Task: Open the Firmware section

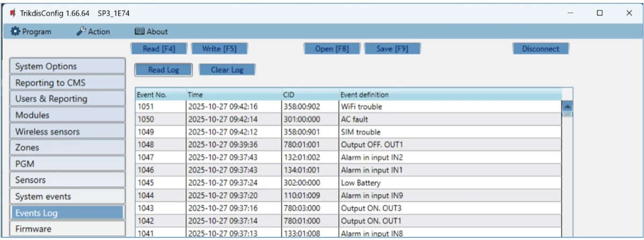Action: point(67,229)
